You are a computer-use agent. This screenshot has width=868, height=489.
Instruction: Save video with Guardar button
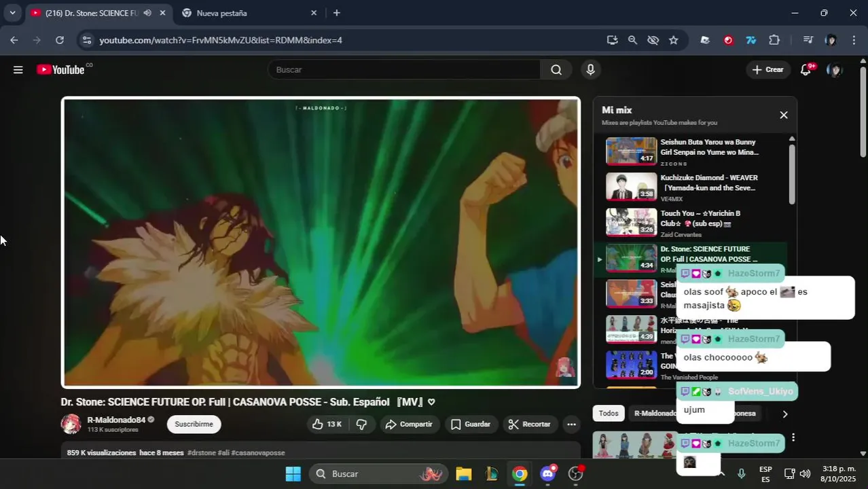(x=471, y=424)
